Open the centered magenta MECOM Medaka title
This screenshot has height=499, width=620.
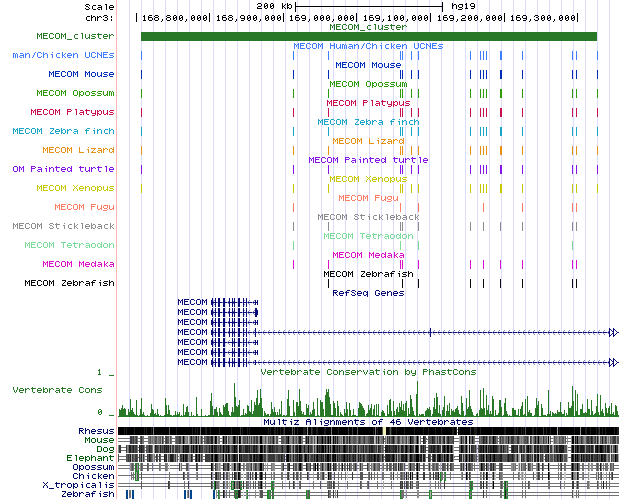click(x=368, y=255)
